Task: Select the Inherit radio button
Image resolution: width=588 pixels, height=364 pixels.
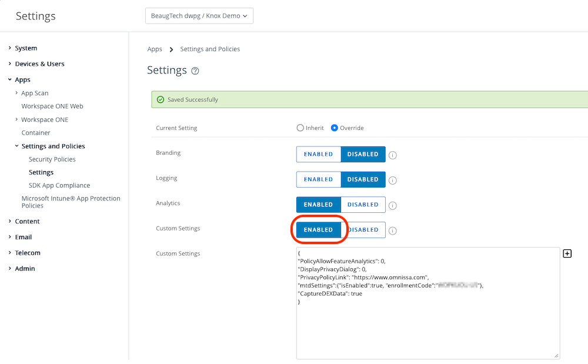Action: (300, 128)
